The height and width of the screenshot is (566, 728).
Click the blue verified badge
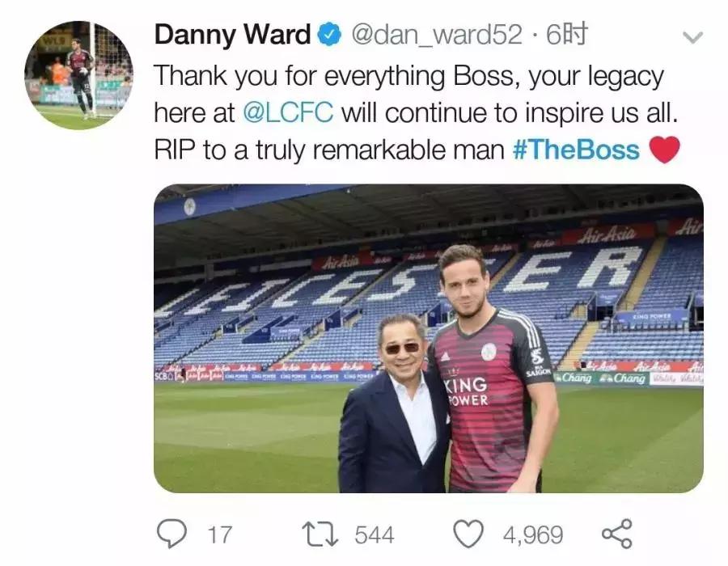(328, 35)
